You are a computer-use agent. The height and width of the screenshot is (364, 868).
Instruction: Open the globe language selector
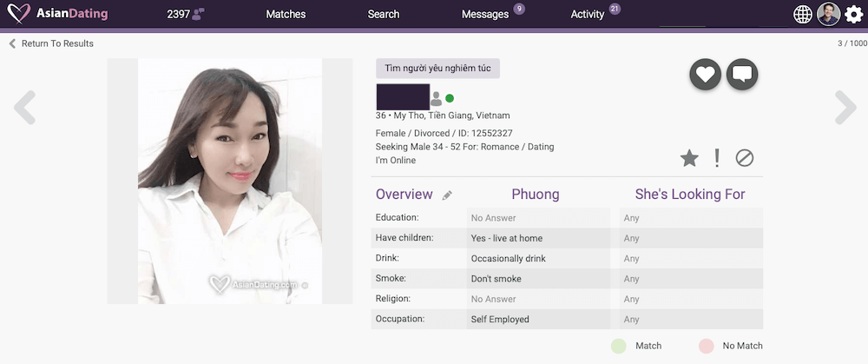tap(803, 15)
